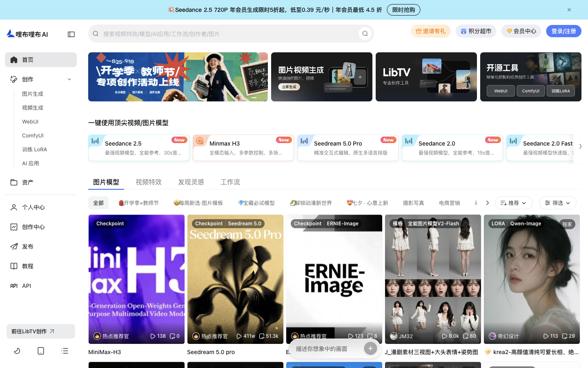Screen dimensions: 588x368
Task: Select the 摄影写真 category chip
Action: (x=414, y=203)
